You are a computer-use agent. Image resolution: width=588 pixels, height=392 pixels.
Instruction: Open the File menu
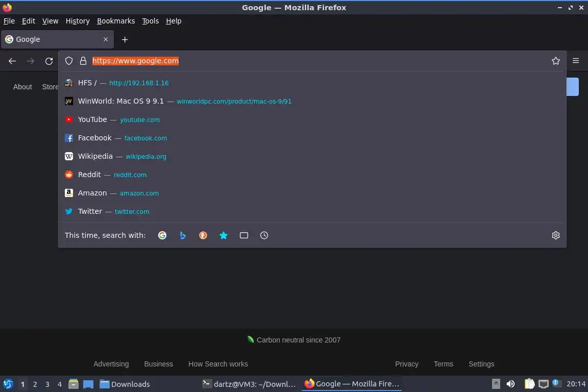tap(9, 21)
